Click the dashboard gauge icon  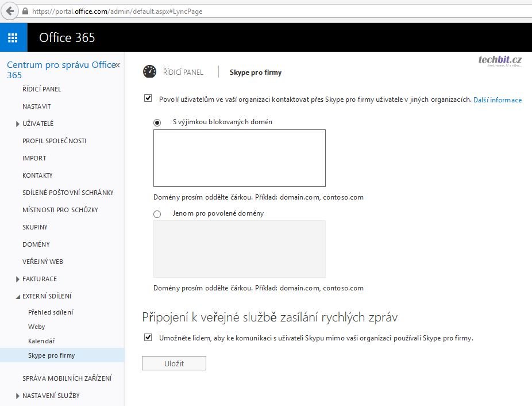coord(149,72)
